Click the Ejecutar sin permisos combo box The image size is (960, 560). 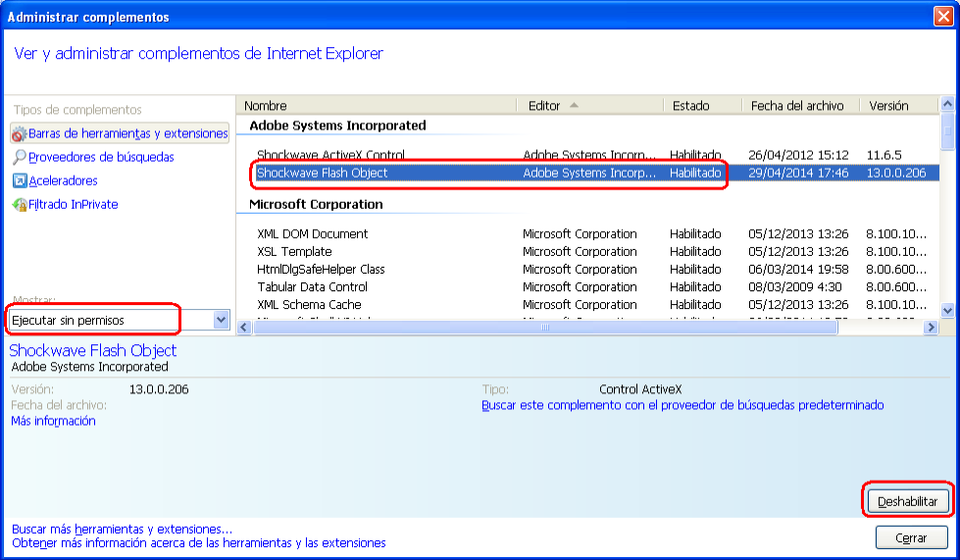(x=119, y=320)
